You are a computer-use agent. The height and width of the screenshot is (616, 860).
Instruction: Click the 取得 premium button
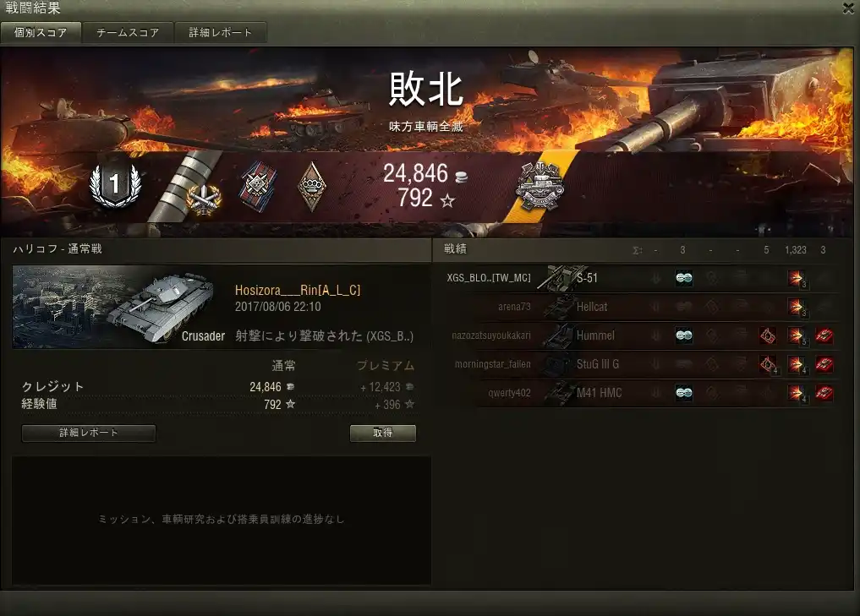[383, 433]
